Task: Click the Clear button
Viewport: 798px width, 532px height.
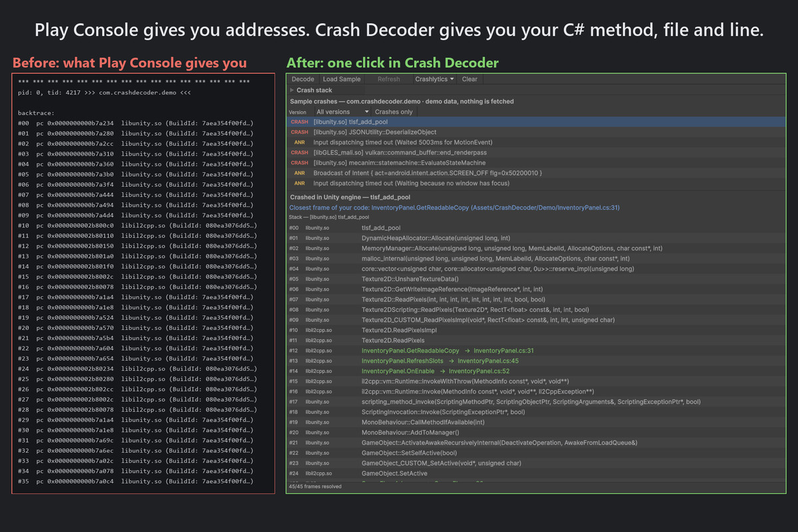Action: 469,79
